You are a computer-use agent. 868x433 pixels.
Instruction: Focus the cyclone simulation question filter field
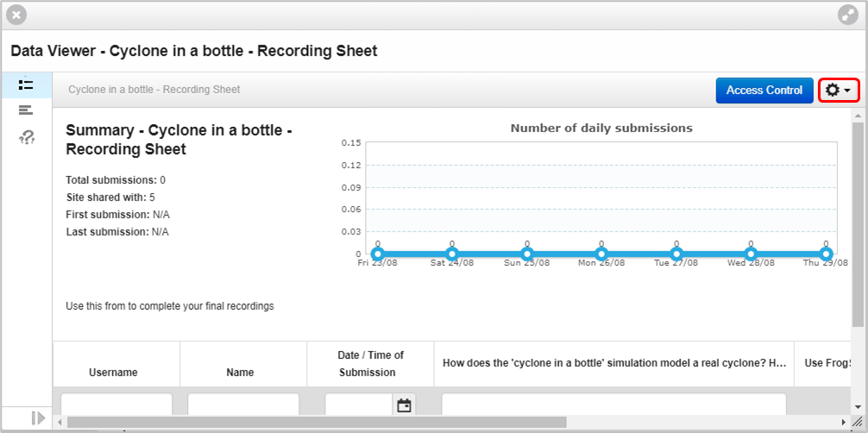613,405
